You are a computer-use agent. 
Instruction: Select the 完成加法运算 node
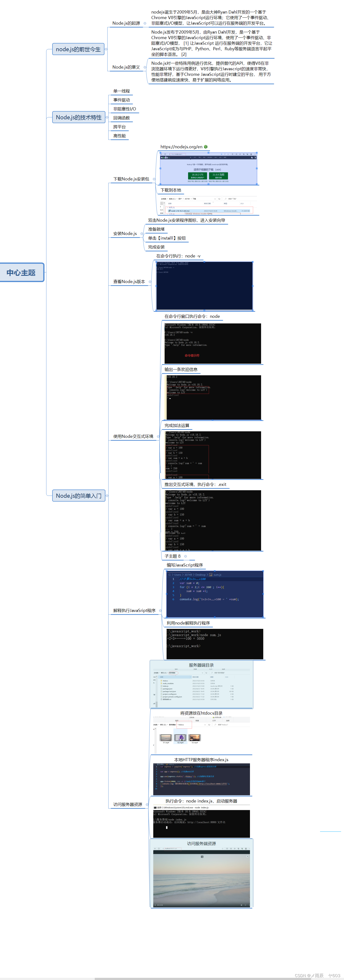pyautogui.click(x=177, y=426)
